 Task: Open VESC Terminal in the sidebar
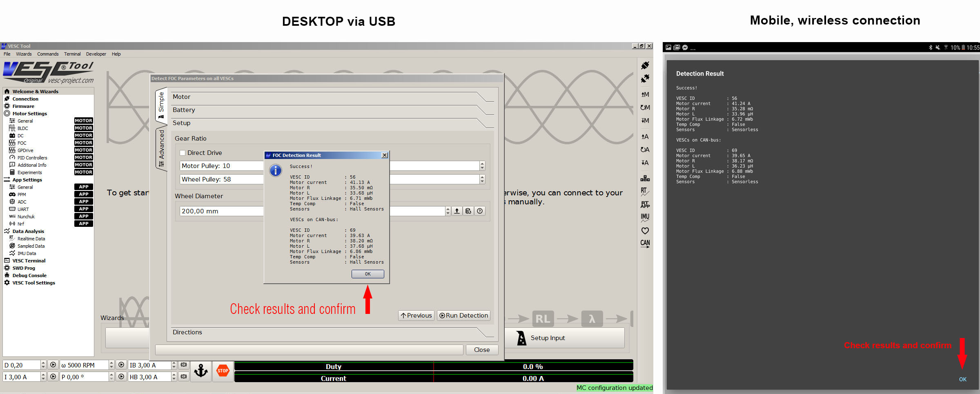pos(29,261)
